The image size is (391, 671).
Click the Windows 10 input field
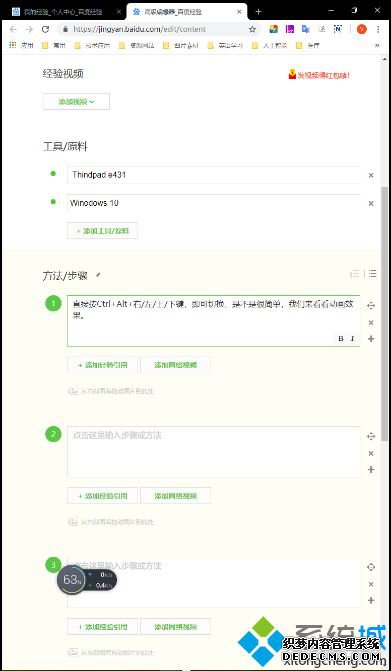213,203
